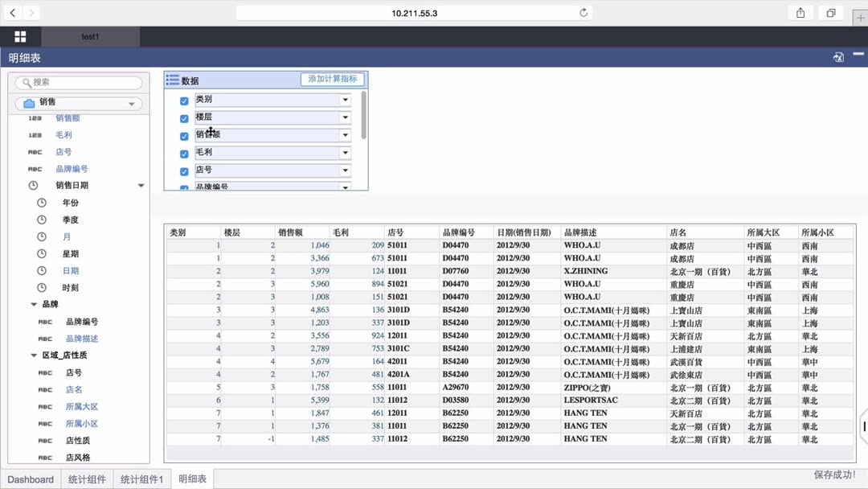Select the 毛利 field link in sidebar

[64, 134]
